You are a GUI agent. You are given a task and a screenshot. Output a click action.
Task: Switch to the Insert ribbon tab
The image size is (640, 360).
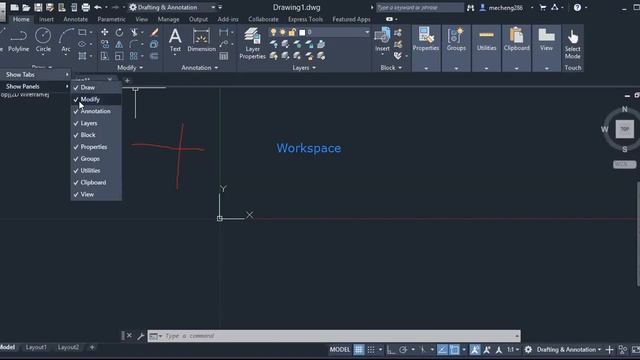[x=46, y=19]
